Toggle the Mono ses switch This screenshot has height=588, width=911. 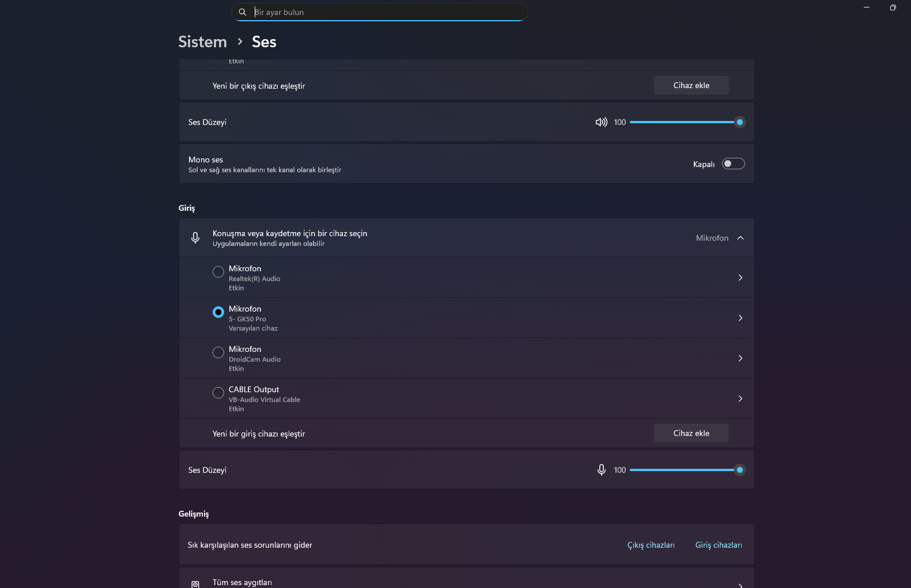pos(733,164)
